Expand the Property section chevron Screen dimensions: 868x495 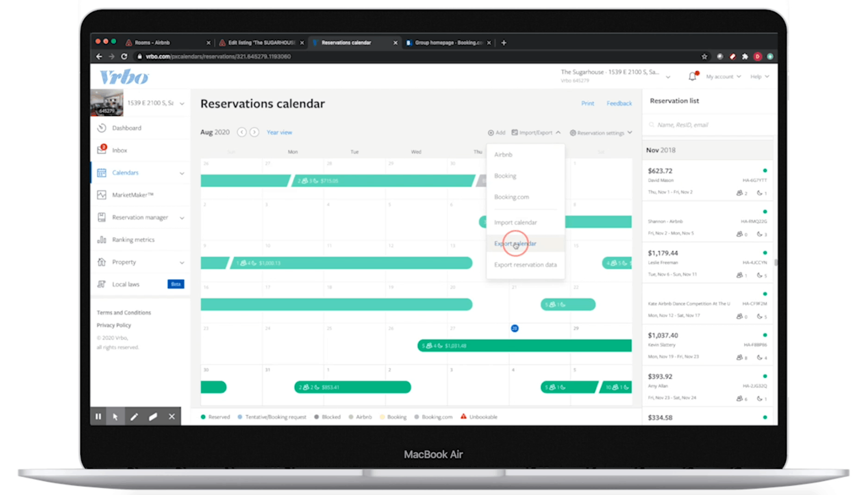[x=182, y=262]
